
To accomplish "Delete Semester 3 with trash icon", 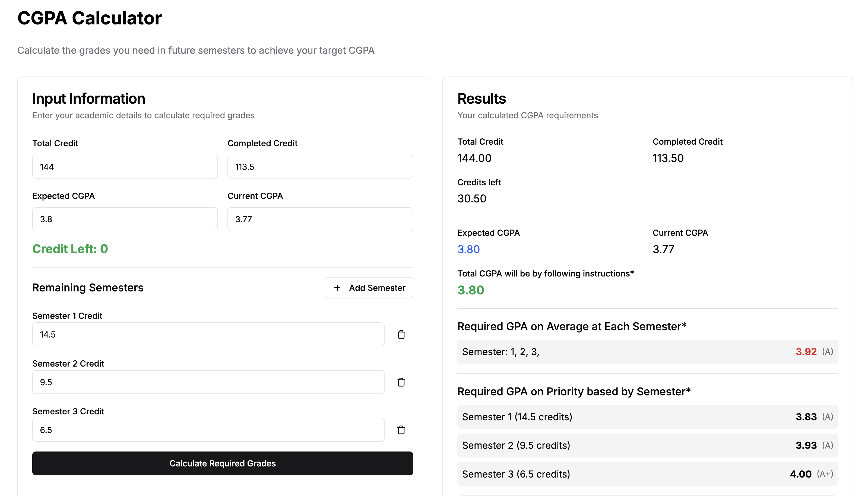I will (x=401, y=430).
